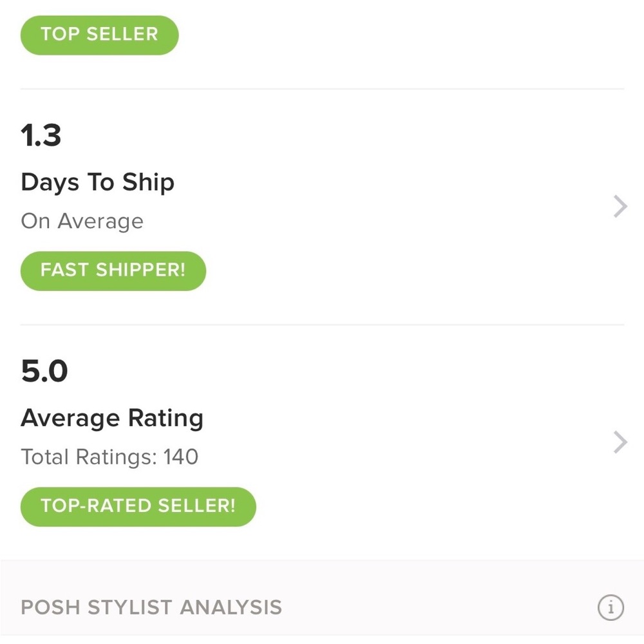Tap the 5.0 rating score
Viewport: 644px width, 644px height.
pos(44,372)
